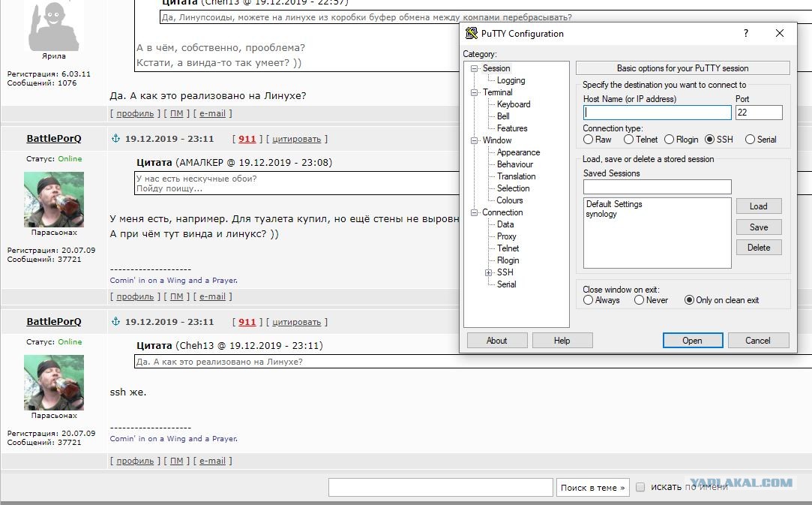Open Colours settings category
This screenshot has height=505, width=812.
[x=510, y=200]
